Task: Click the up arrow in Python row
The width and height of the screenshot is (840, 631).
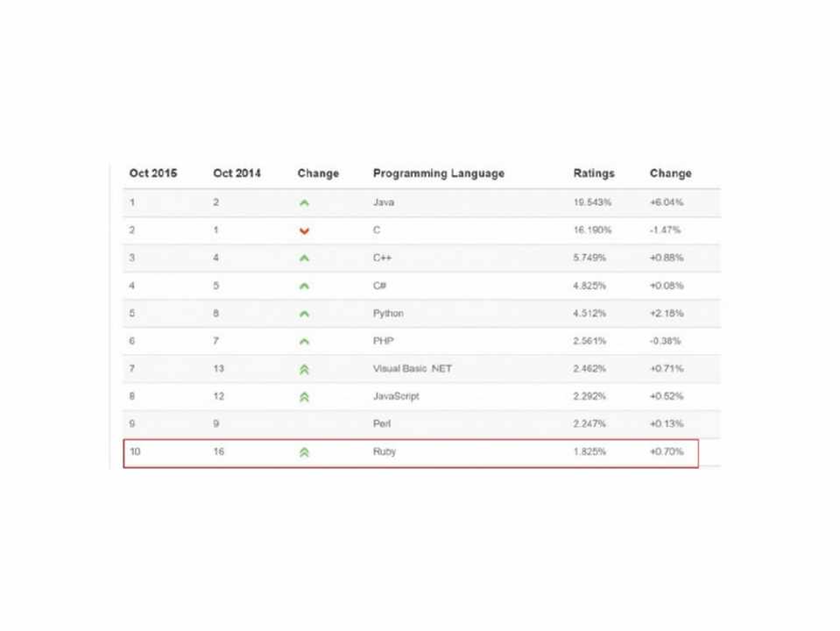Action: pyautogui.click(x=304, y=314)
